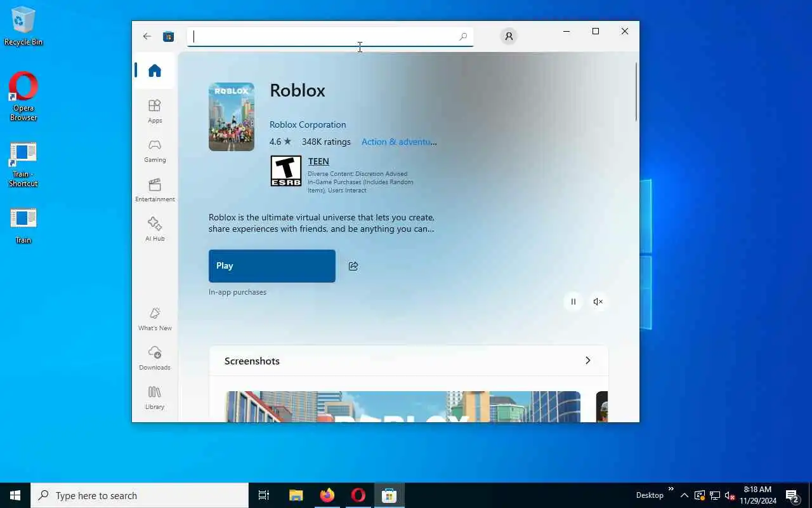
Task: Open the first Roblox screenshot
Action: (x=403, y=406)
